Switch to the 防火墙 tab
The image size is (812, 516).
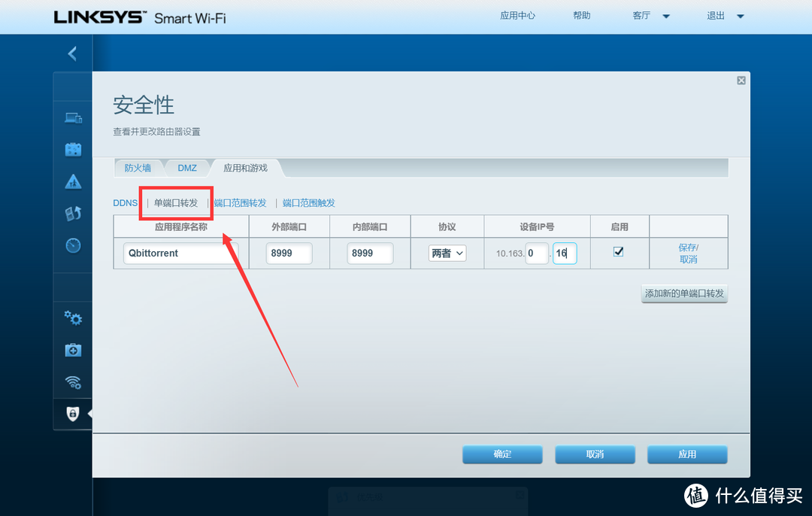pos(138,168)
